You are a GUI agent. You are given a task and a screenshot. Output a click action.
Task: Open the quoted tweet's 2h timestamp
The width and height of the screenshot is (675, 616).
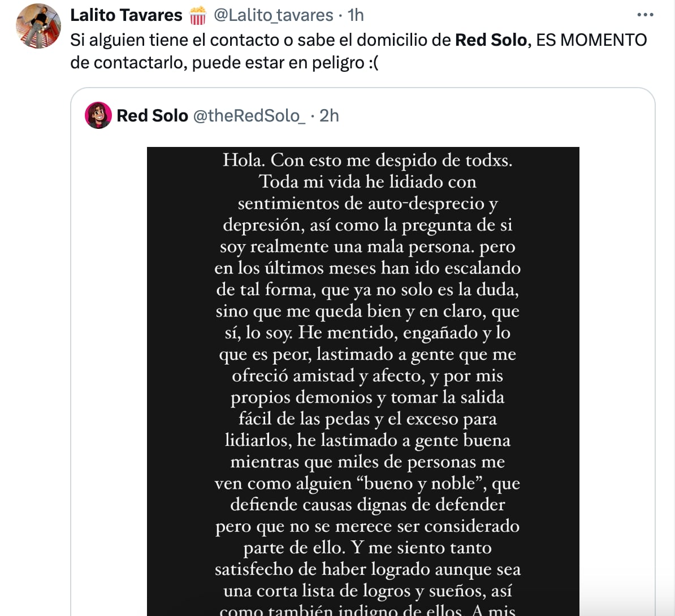point(329,116)
